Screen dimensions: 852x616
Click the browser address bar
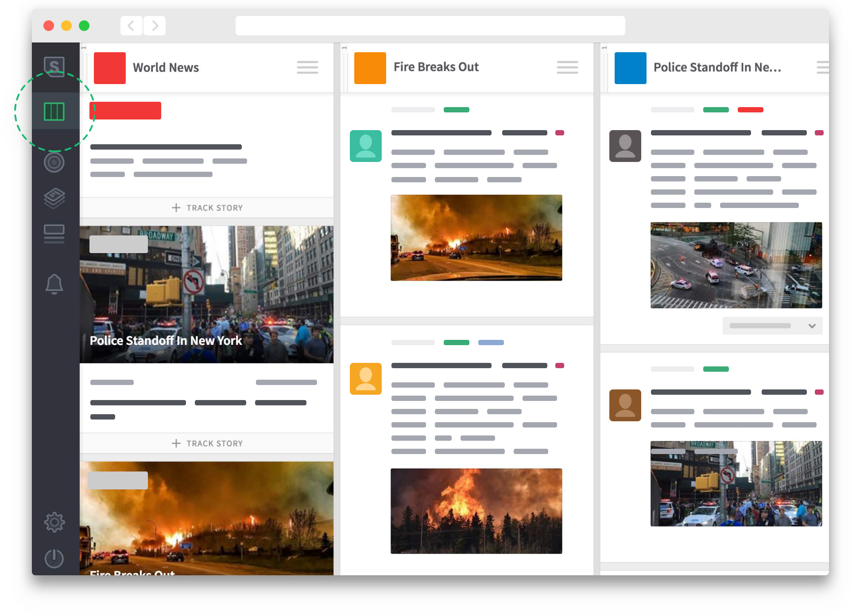click(430, 26)
